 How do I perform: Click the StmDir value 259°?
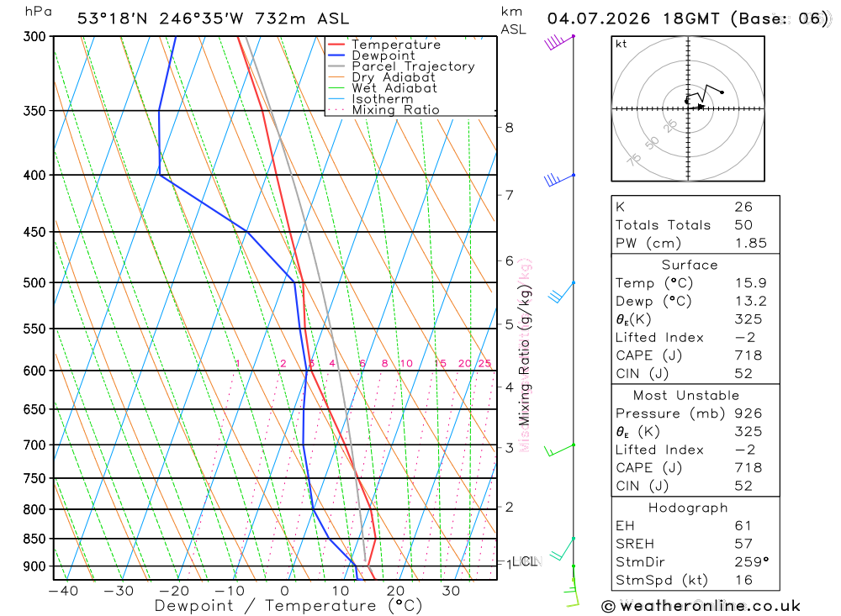(x=751, y=562)
